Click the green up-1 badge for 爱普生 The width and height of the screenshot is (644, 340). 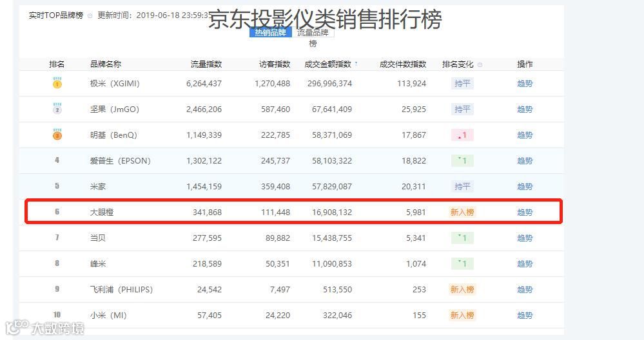(462, 161)
